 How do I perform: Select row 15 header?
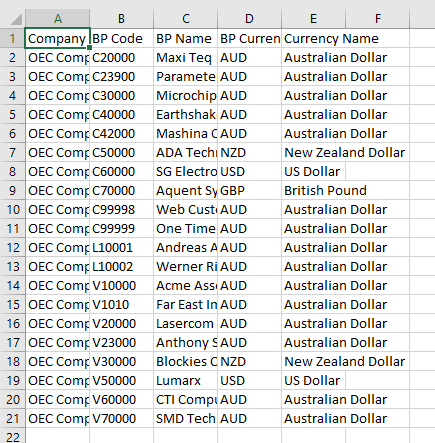12,305
